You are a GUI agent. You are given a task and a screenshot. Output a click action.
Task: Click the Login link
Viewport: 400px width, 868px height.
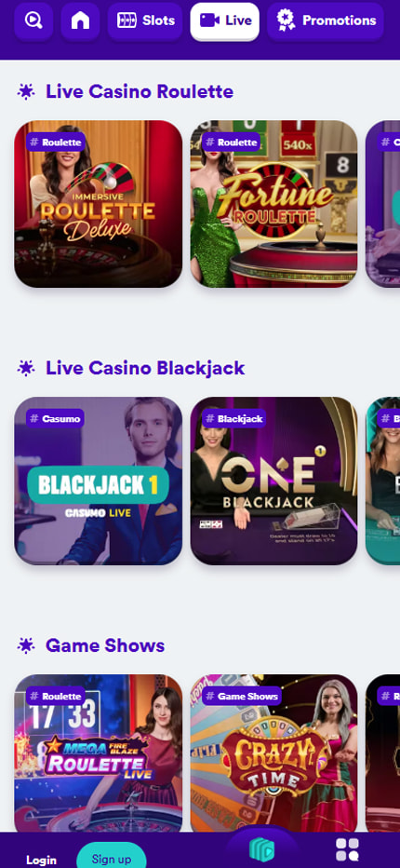[x=42, y=860]
